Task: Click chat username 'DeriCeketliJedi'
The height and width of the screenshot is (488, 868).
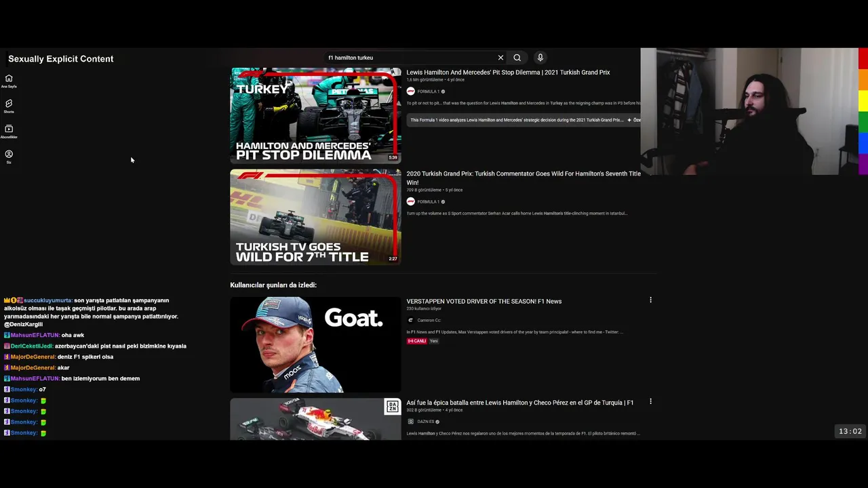Action: [x=32, y=346]
